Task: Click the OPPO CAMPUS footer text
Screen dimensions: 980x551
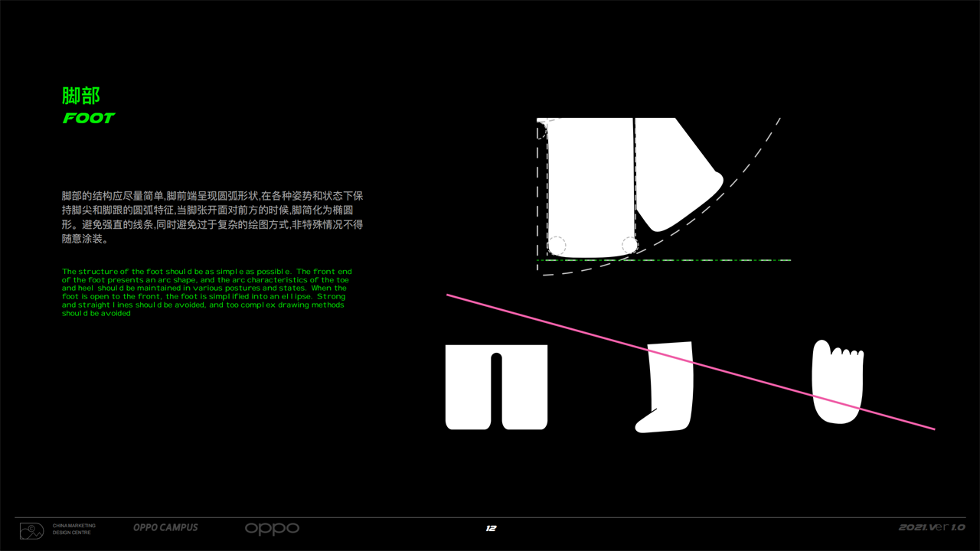Action: [165, 527]
